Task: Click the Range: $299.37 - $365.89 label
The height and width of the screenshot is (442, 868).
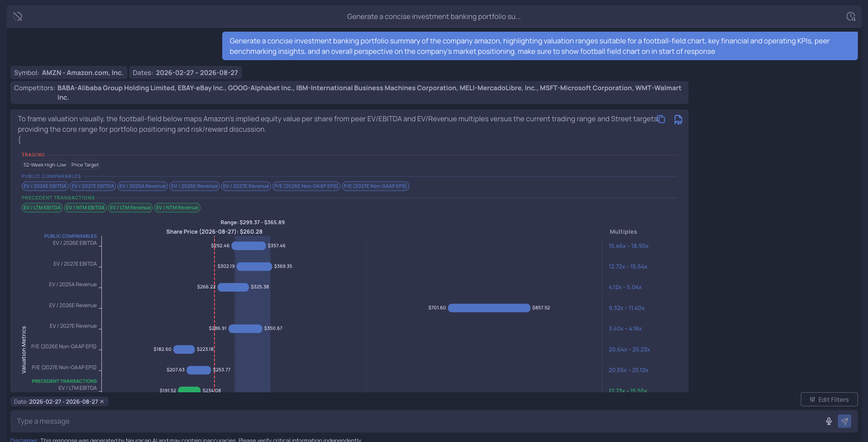Action: (x=252, y=223)
